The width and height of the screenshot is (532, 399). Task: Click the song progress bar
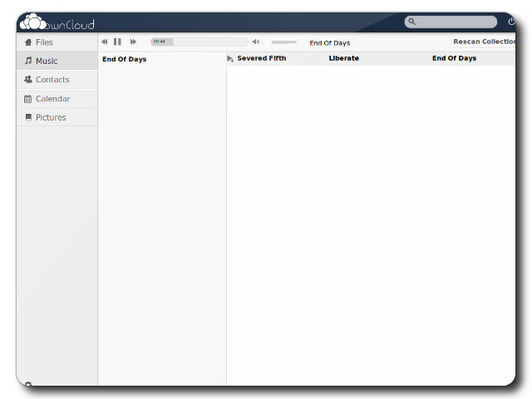tap(199, 42)
